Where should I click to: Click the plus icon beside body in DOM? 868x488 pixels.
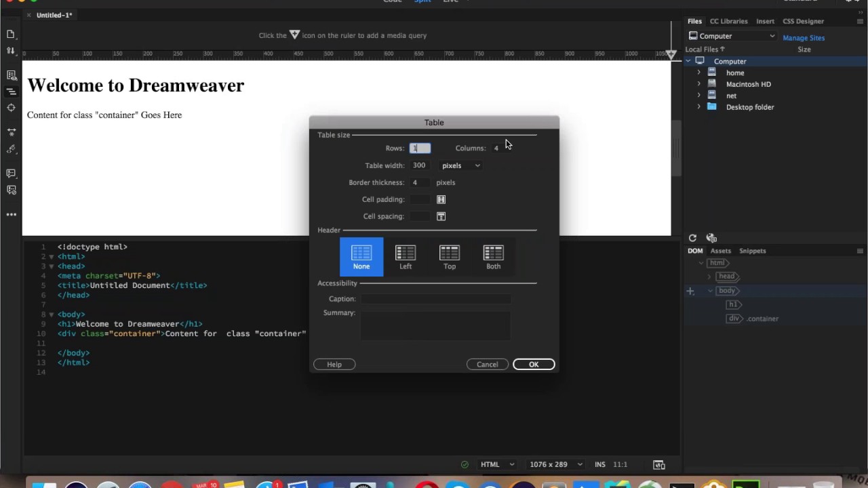[690, 291]
